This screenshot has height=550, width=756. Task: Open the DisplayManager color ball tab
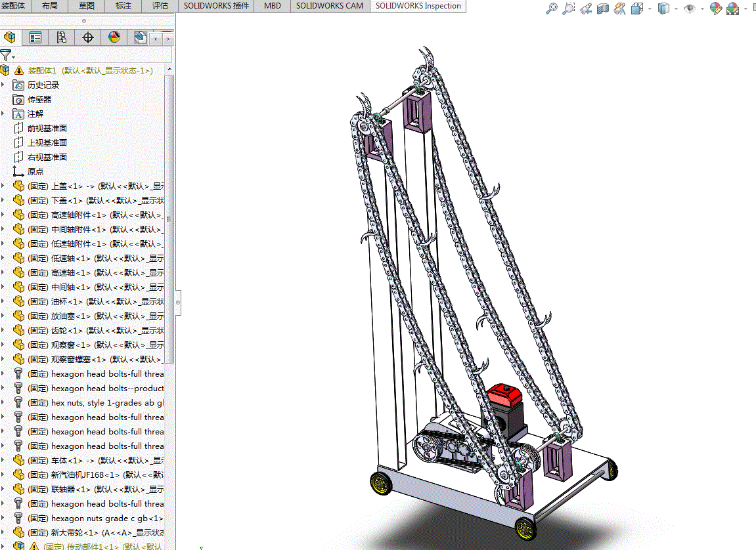[x=114, y=37]
